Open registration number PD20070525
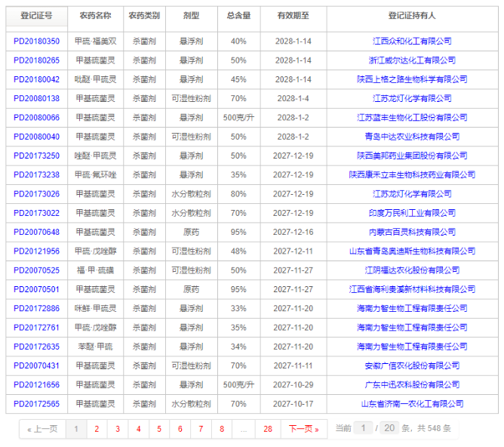This screenshot has width=504, height=447. tap(36, 270)
